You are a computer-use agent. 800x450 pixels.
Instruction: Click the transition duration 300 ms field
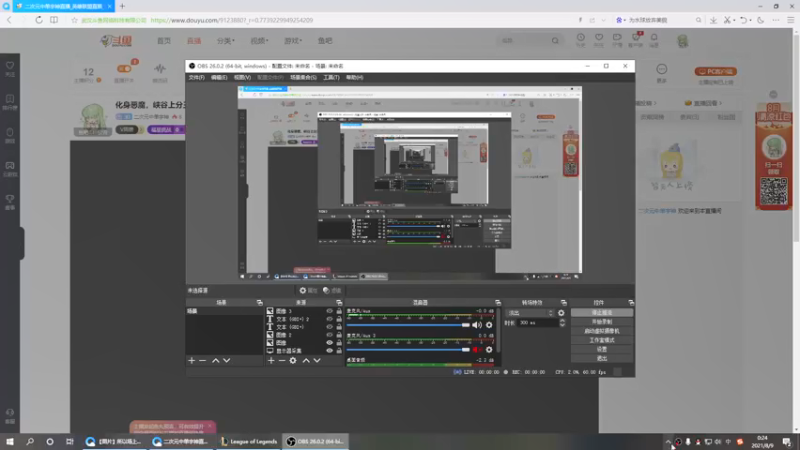pos(537,323)
